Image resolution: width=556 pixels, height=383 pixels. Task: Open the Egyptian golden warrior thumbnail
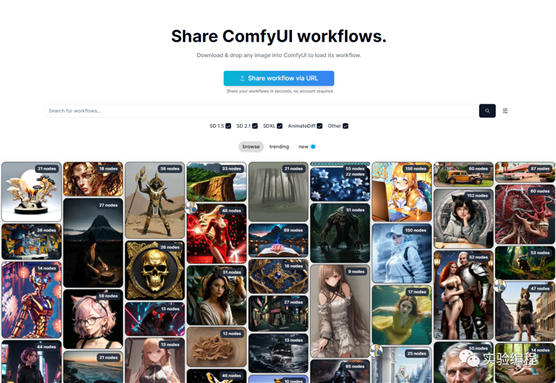[155, 200]
